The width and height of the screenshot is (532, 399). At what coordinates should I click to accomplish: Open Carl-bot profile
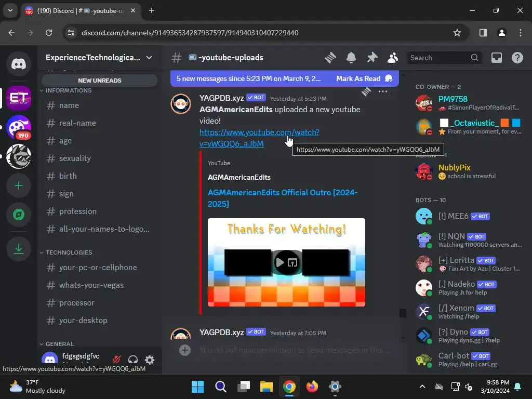[468, 360]
